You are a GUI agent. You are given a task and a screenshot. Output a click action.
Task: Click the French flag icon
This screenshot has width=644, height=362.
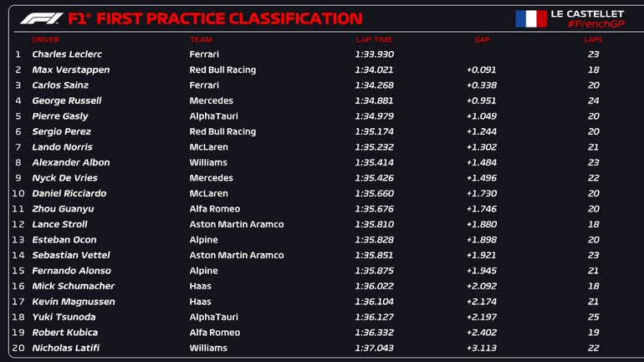pos(530,18)
